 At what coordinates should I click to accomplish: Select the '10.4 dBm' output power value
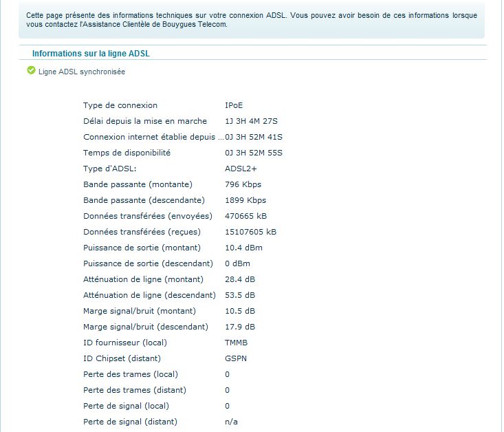click(x=243, y=248)
